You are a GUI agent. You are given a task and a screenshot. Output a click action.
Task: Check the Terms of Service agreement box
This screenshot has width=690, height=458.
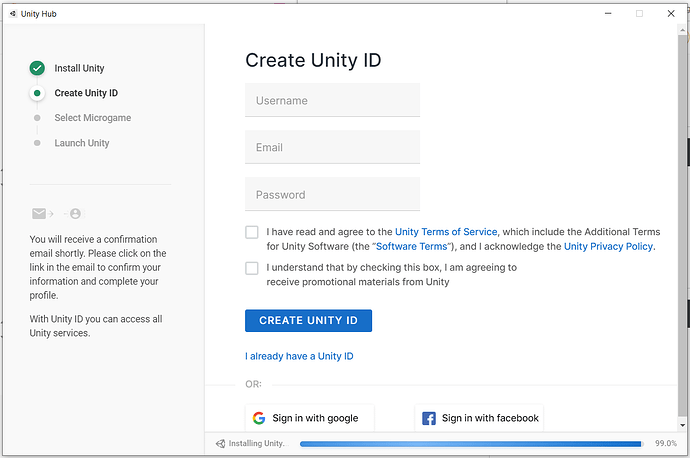click(252, 232)
